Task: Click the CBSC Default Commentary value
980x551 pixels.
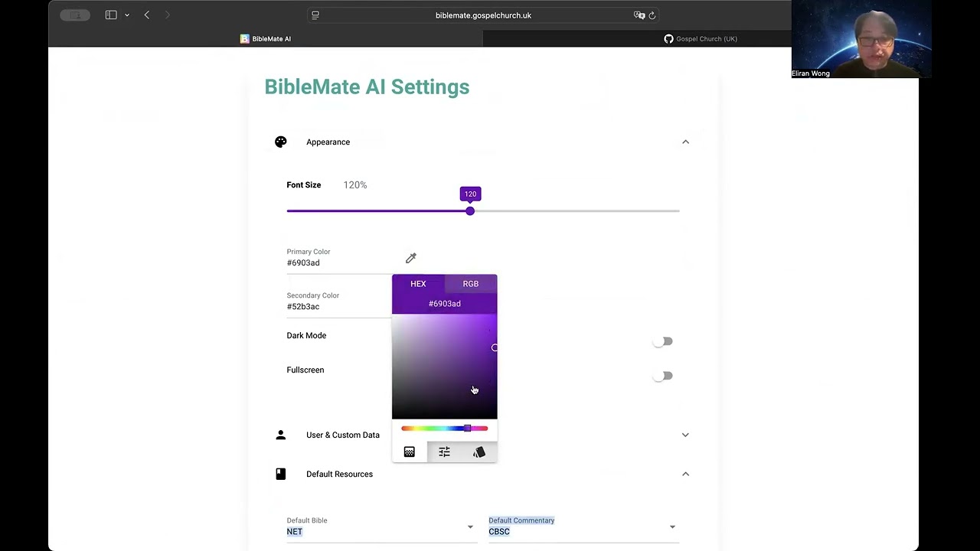Action: (499, 531)
